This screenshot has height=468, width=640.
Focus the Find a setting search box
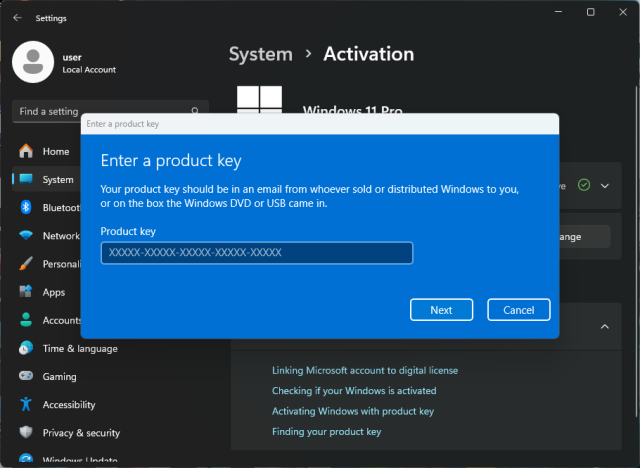(x=110, y=111)
